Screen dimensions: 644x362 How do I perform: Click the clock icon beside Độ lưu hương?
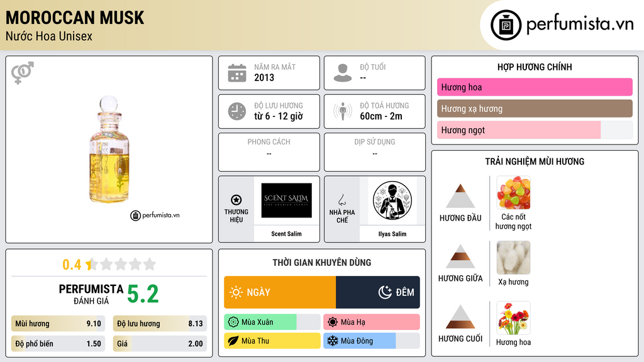[237, 111]
